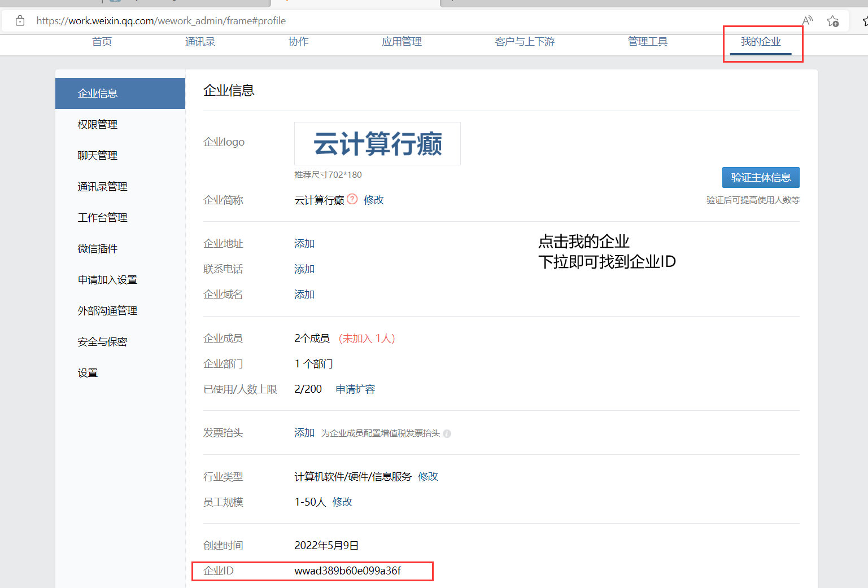Click the 申请扩容 link

click(355, 389)
